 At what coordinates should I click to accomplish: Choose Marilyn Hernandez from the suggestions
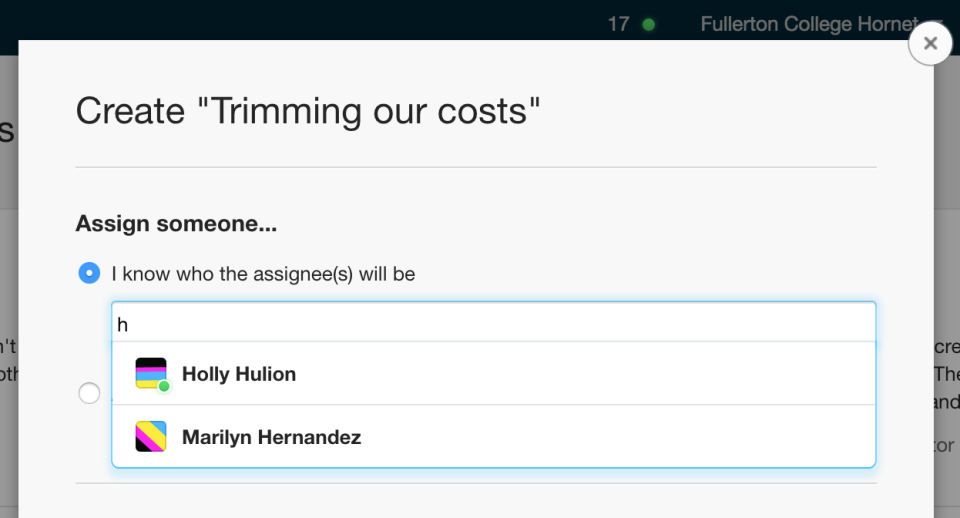click(493, 436)
